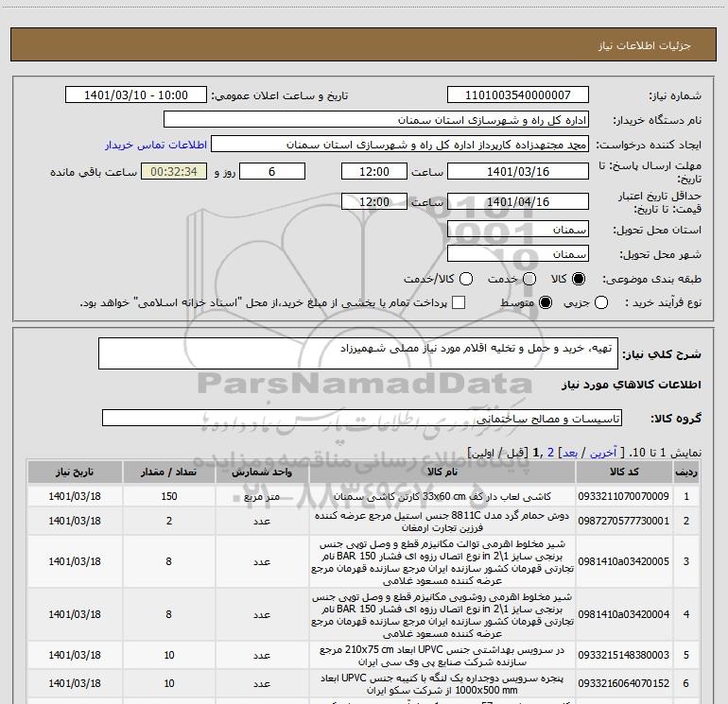Viewport: 728px width, 704px height.
Task: Click the گروه کالا field تاسیسات و مصالح ساختمانی
Action: 362,418
